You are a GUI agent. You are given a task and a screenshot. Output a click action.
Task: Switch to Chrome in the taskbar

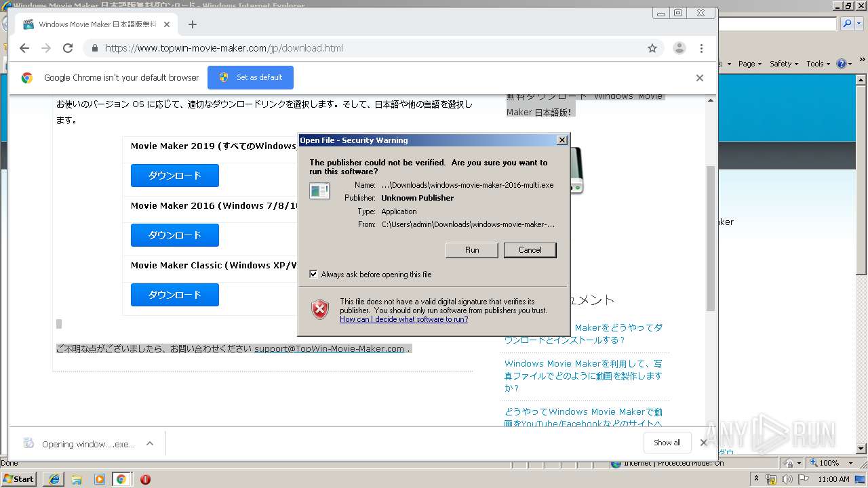pos(121,479)
